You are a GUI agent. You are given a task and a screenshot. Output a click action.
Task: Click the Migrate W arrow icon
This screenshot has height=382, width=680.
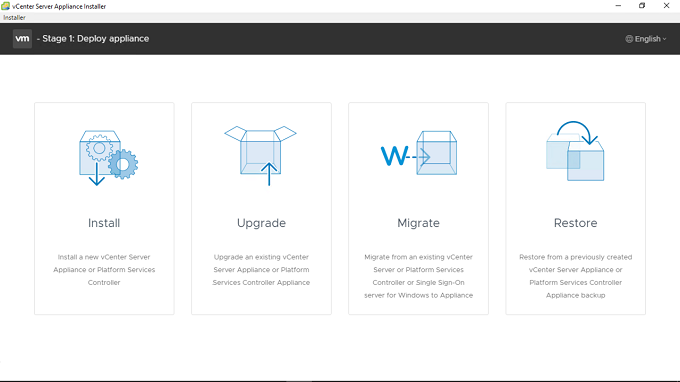tap(419, 153)
